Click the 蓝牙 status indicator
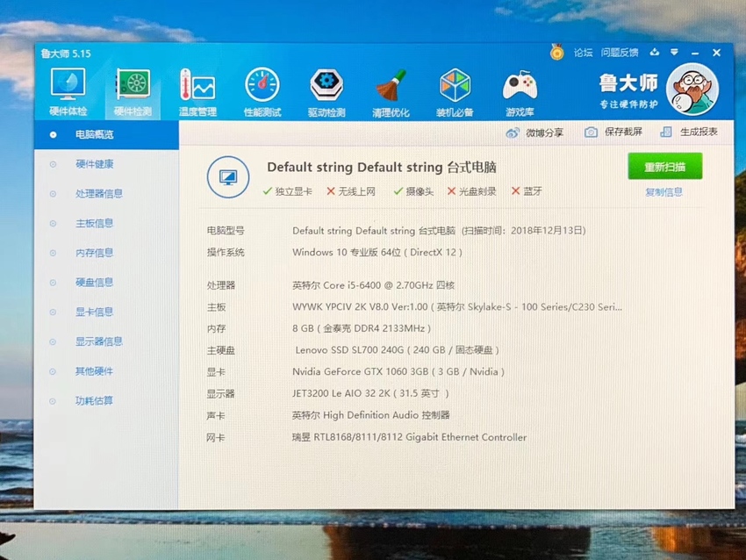 527,191
